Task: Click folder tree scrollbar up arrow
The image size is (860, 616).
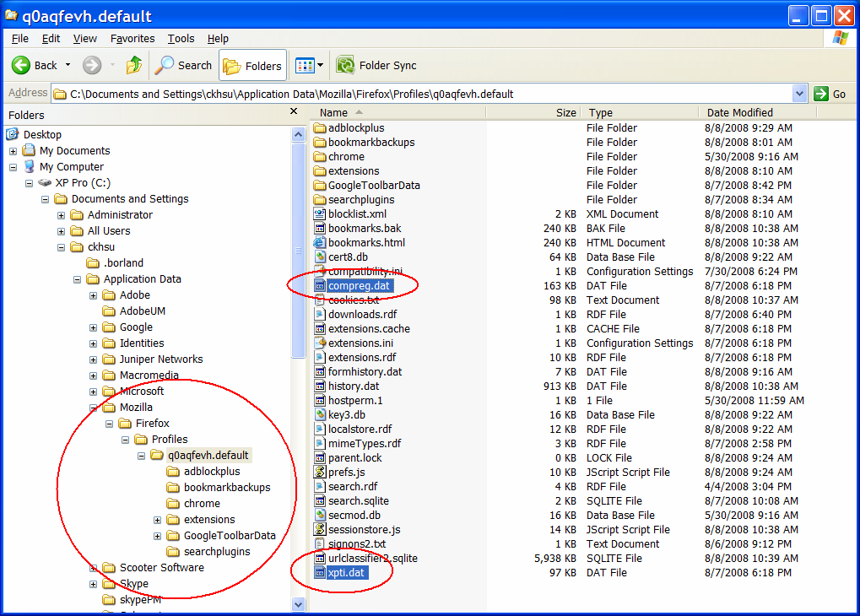Action: point(299,134)
